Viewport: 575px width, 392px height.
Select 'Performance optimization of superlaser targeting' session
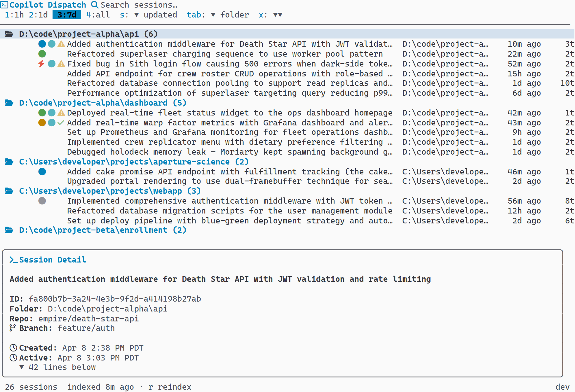click(287, 93)
